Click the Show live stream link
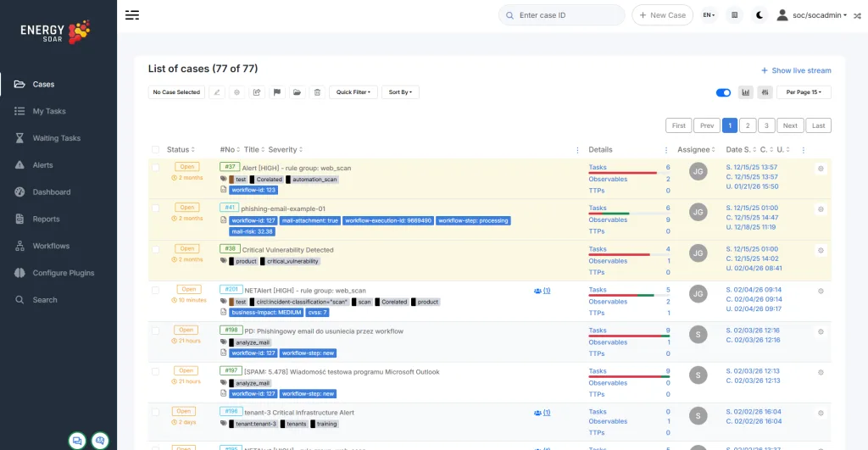Image resolution: width=868 pixels, height=450 pixels. [x=796, y=70]
